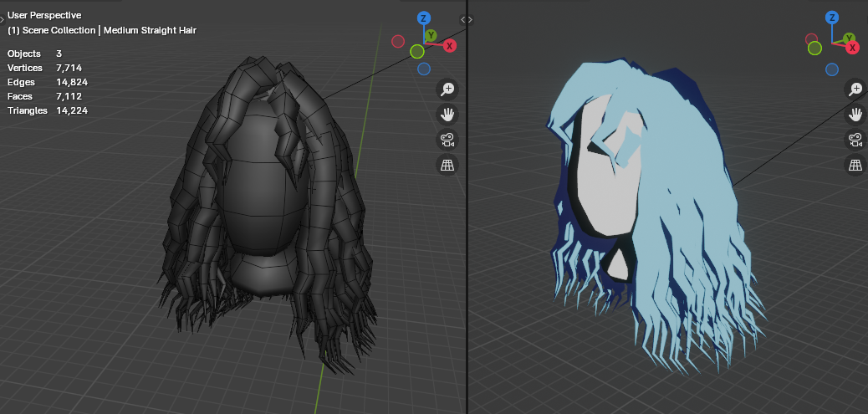Toggle perspective/orthographic grid icon in left viewport
The width and height of the screenshot is (868, 414).
click(x=447, y=165)
